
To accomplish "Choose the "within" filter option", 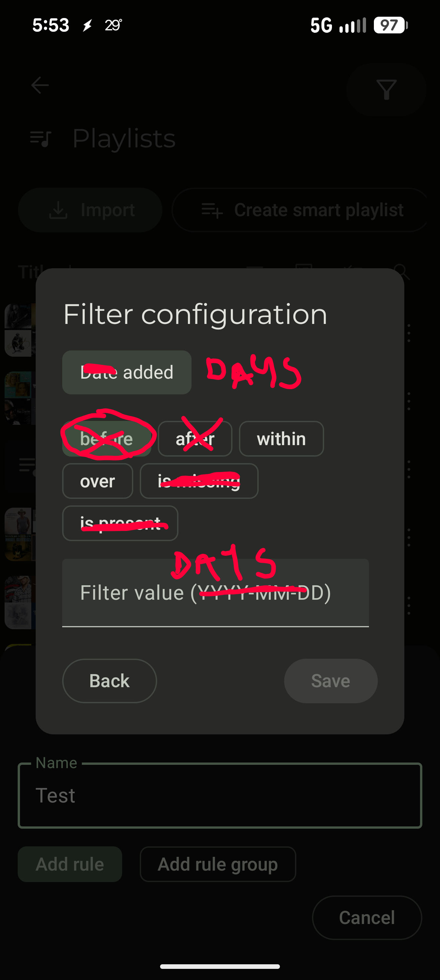I will coord(281,439).
